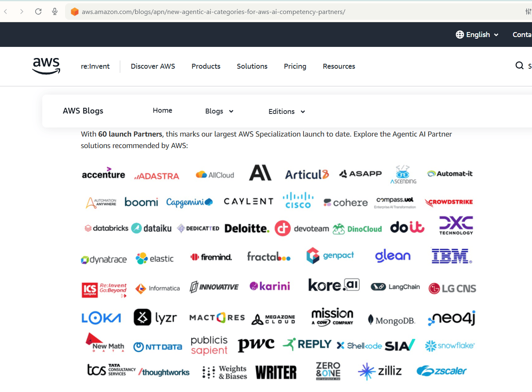532x392 pixels.
Task: Click the Cohere logo
Action: [x=345, y=203]
